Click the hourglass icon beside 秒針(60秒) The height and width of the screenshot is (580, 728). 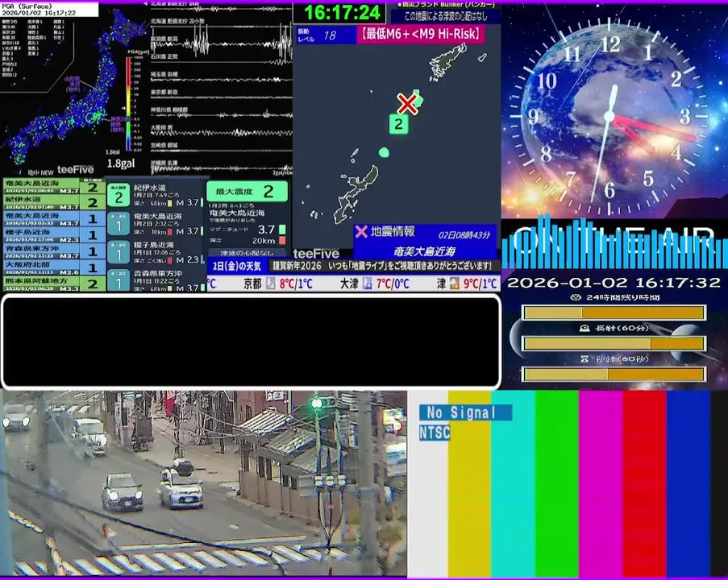coord(585,358)
